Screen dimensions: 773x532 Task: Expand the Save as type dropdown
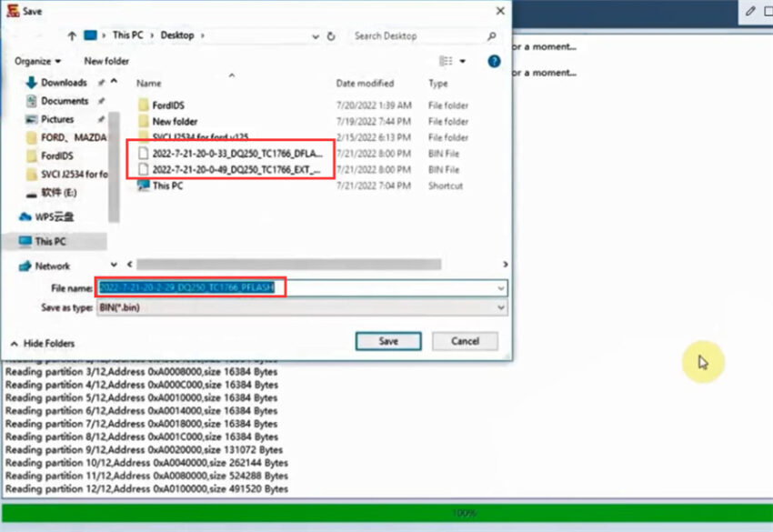coord(500,307)
